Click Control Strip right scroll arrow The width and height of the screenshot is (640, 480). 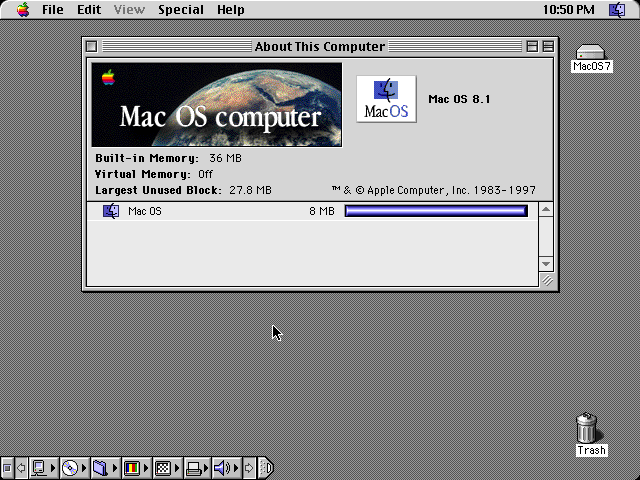coord(249,468)
